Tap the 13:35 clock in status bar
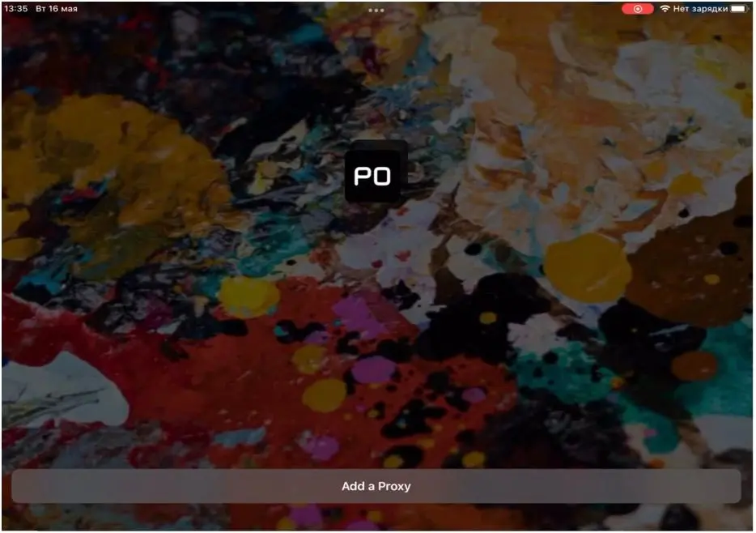 16,9
